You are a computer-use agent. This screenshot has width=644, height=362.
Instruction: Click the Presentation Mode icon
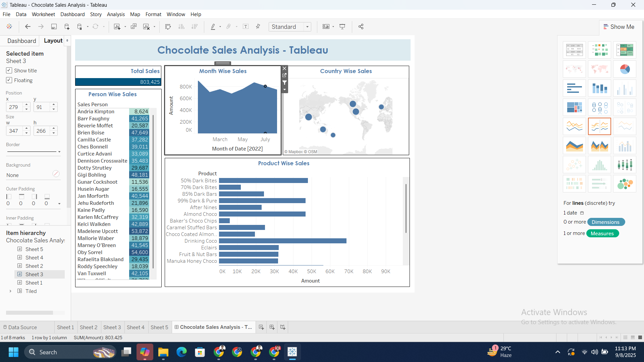(x=342, y=27)
